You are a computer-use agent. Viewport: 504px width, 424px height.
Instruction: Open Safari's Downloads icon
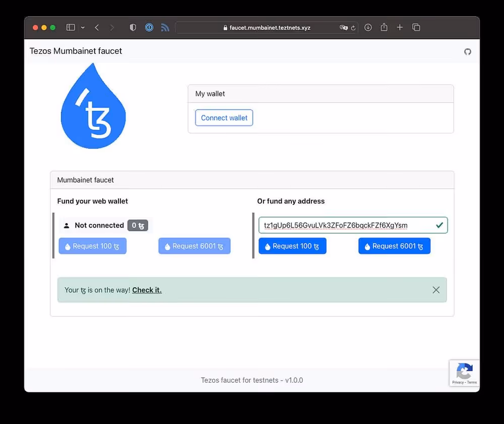[368, 27]
